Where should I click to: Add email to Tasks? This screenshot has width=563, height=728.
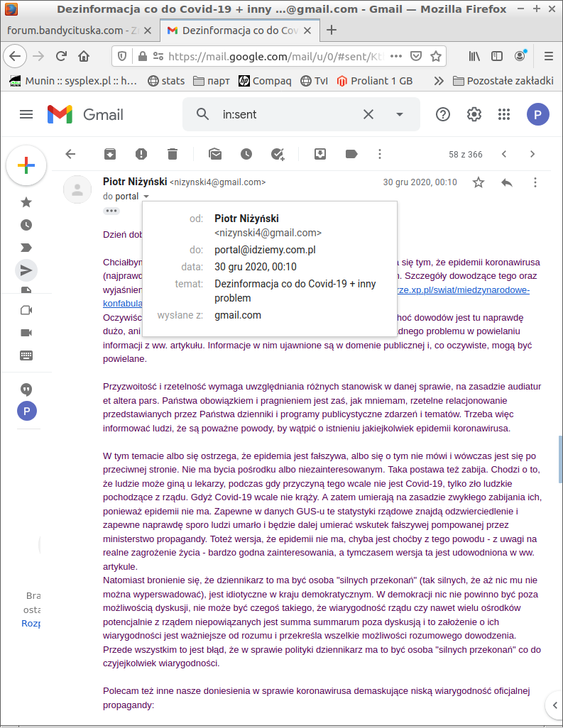pyautogui.click(x=278, y=154)
